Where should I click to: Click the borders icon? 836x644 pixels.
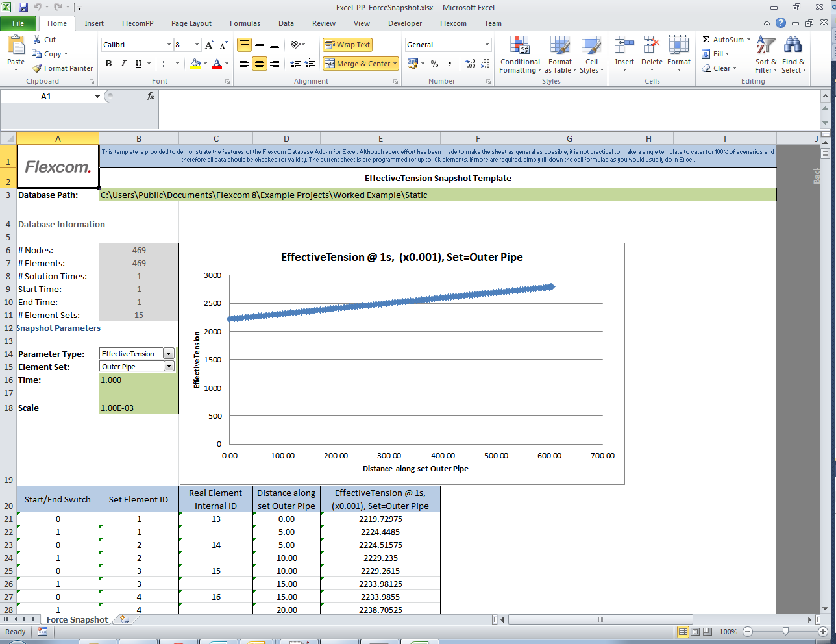click(167, 64)
